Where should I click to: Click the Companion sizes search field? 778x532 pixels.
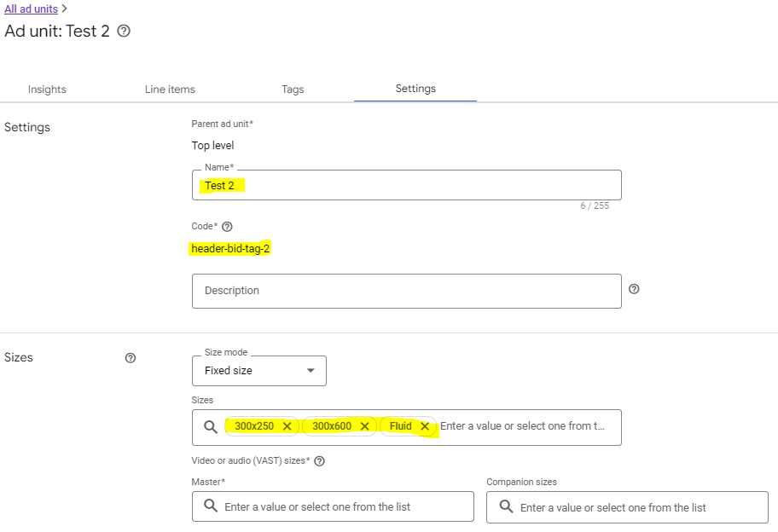click(x=636, y=507)
